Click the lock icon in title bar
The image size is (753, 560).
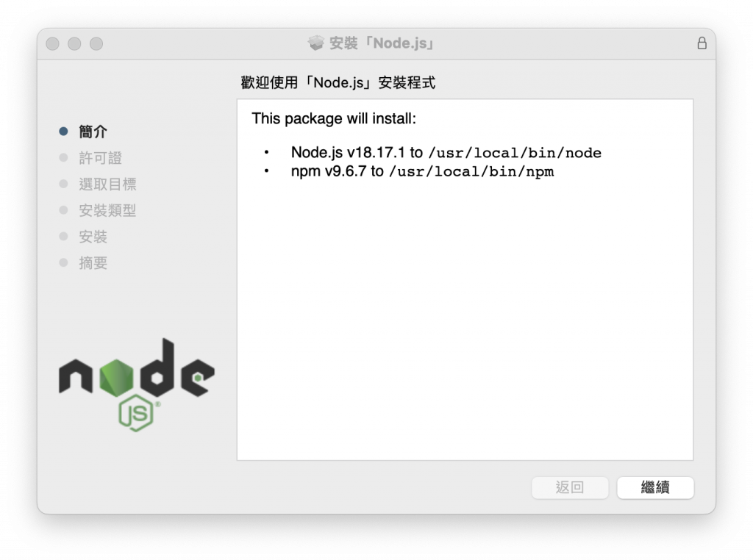tap(702, 43)
